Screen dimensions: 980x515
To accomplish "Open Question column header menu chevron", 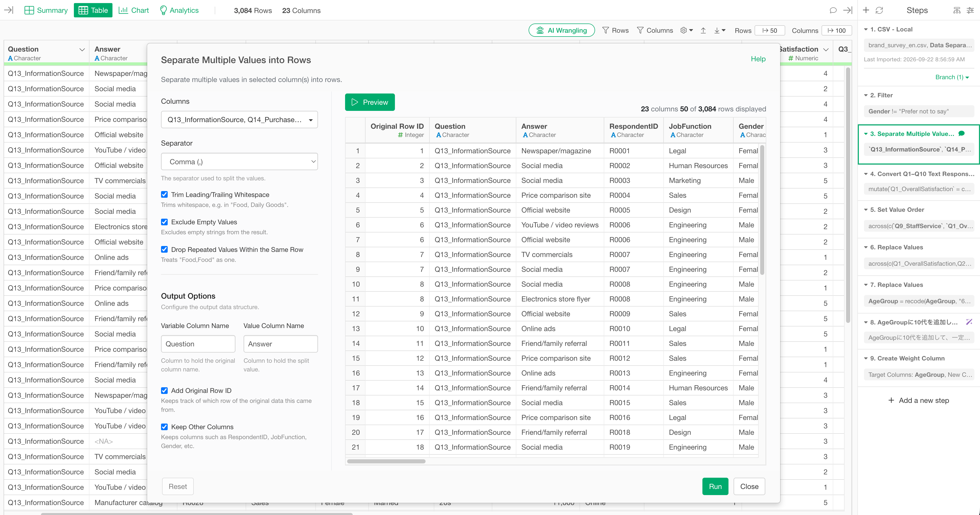I will coord(82,49).
